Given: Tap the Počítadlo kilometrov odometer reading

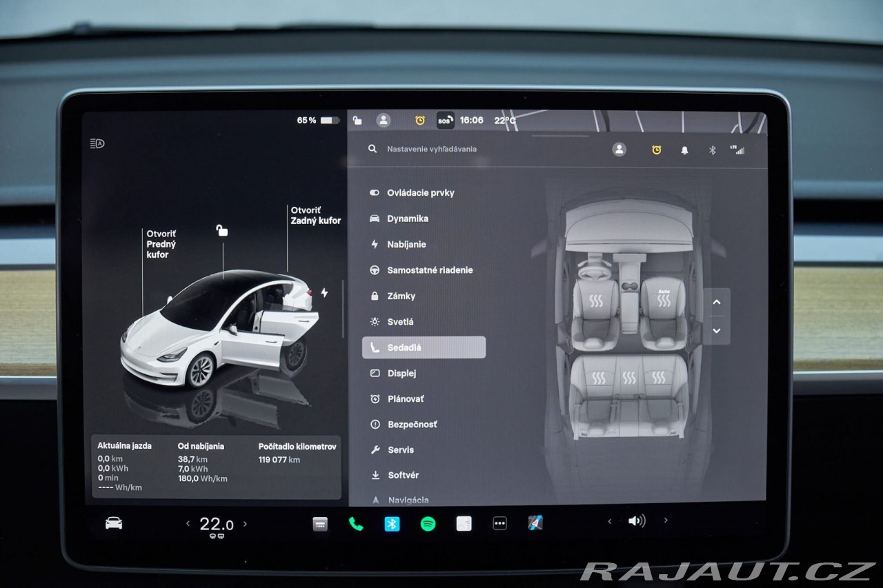Looking at the screenshot, I should tap(297, 453).
